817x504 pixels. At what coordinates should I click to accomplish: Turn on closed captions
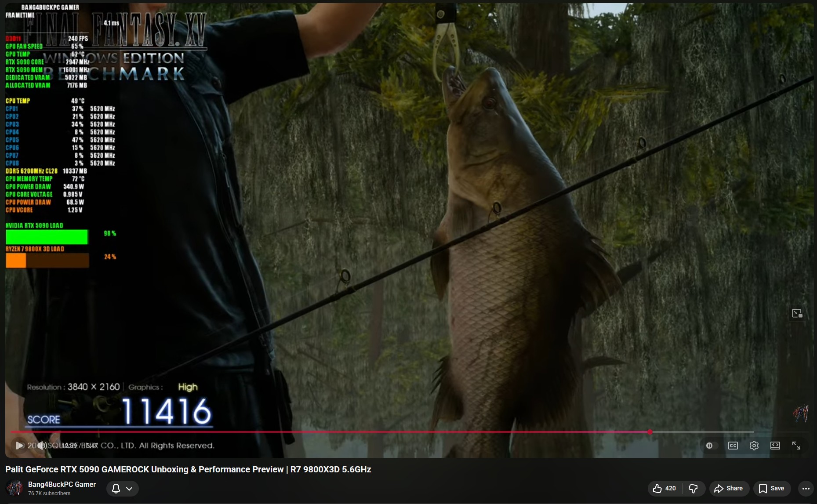[x=733, y=446]
